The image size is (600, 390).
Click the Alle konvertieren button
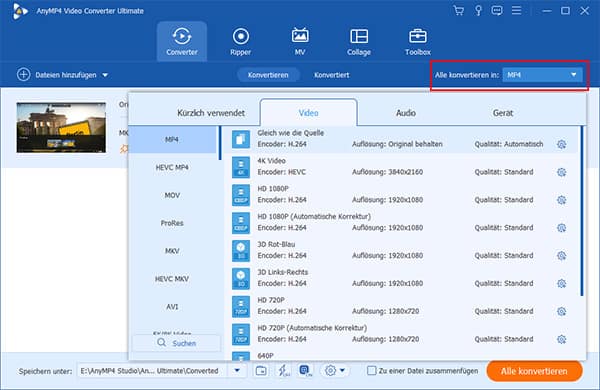(x=534, y=371)
